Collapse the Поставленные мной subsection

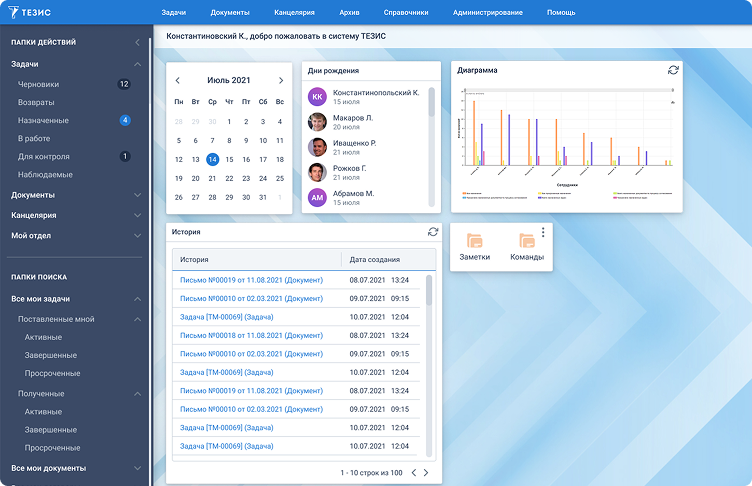point(137,319)
